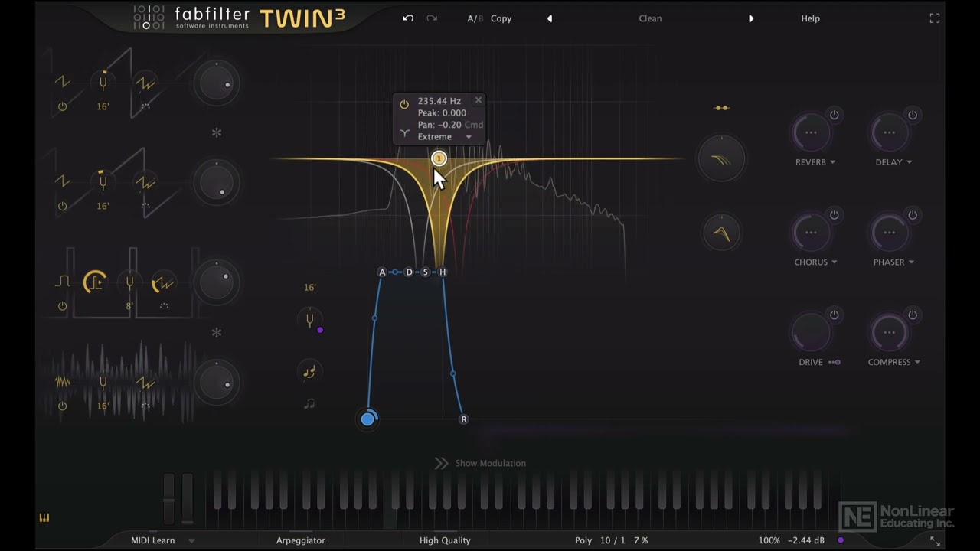Expand the DELAY type dropdown
Screen dimensions: 980x551
[910, 162]
